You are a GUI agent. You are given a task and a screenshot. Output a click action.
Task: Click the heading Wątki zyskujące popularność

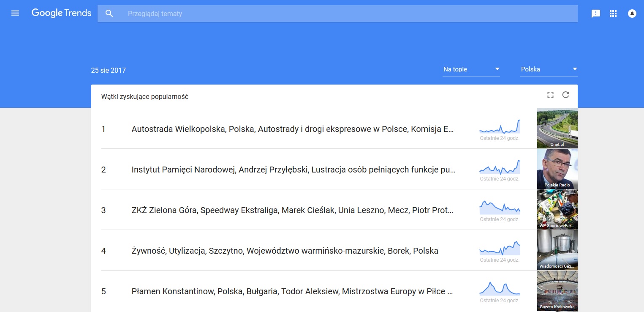[x=145, y=97]
